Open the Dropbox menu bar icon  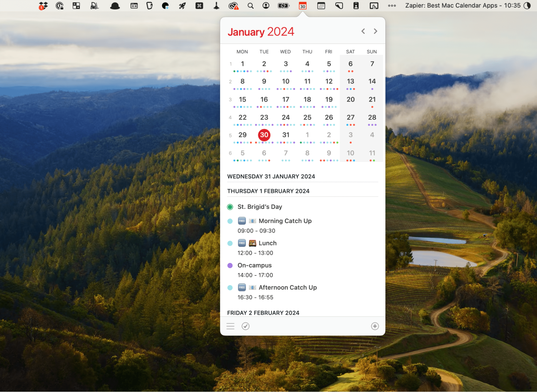coord(43,6)
